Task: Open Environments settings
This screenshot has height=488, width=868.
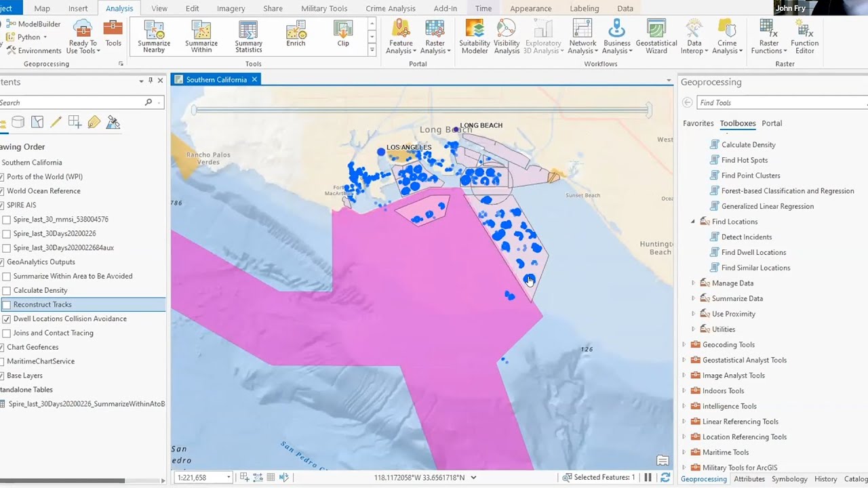Action: tap(34, 51)
